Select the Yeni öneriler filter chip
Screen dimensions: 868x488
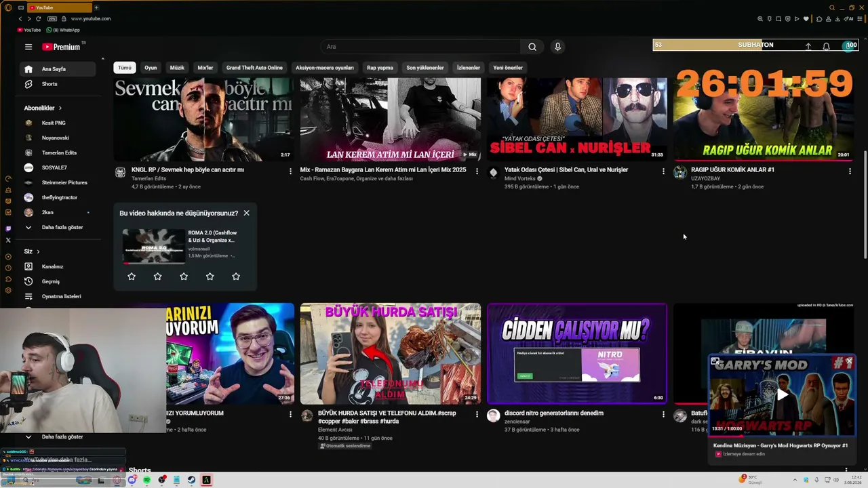pyautogui.click(x=508, y=68)
